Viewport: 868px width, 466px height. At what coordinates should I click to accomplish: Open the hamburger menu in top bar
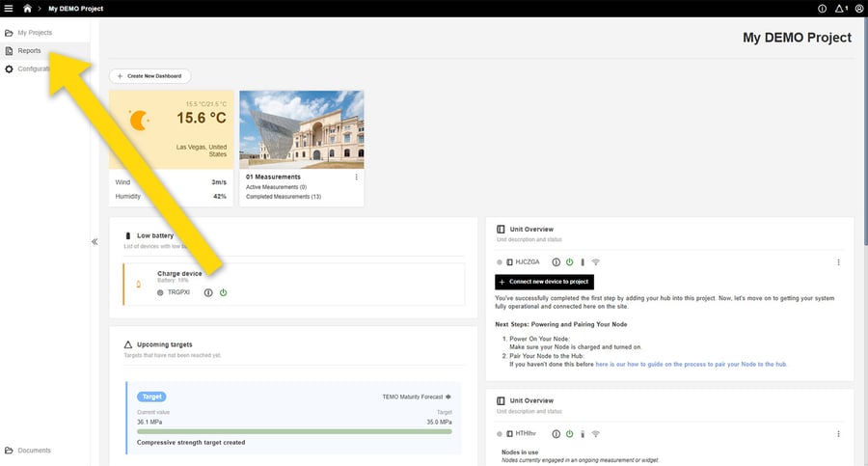point(9,9)
